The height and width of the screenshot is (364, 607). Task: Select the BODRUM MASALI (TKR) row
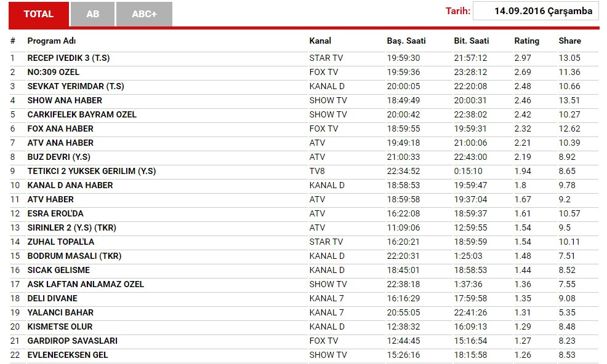(74, 256)
